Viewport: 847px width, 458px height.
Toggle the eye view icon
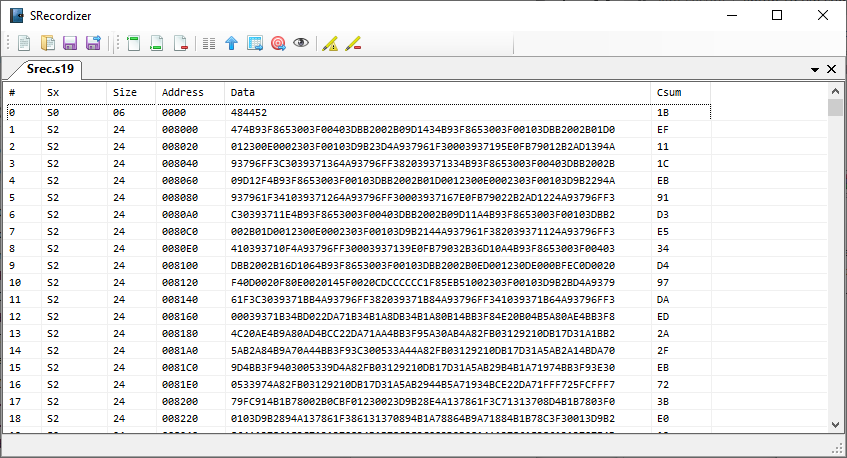click(x=301, y=43)
